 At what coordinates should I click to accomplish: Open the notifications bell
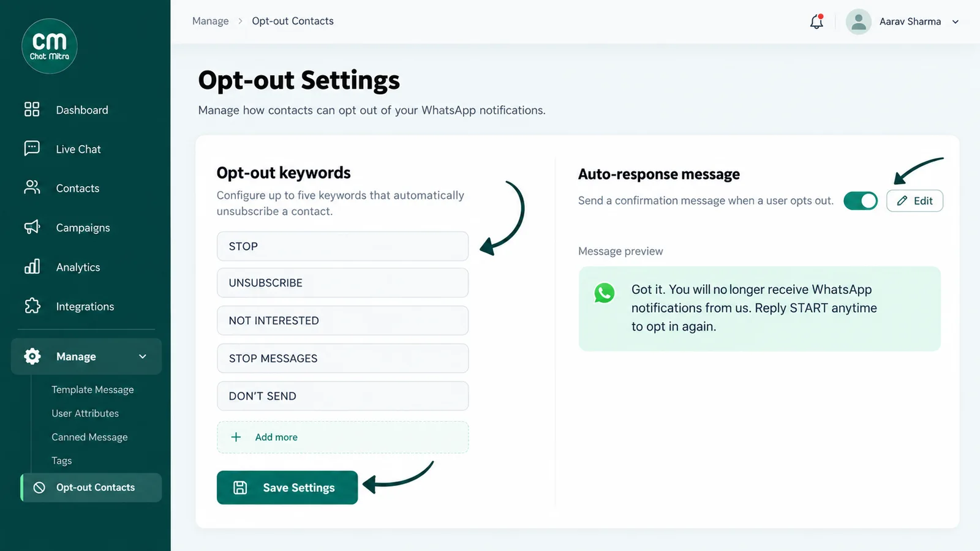coord(816,21)
